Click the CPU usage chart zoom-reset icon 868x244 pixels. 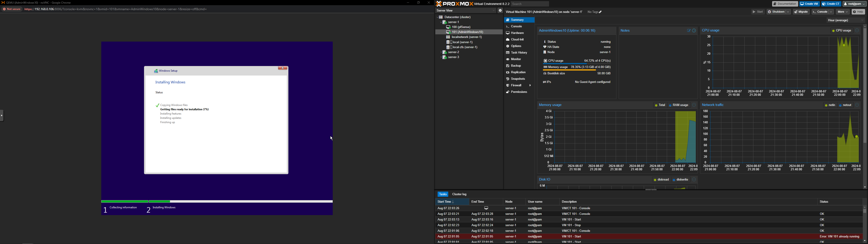857,31
